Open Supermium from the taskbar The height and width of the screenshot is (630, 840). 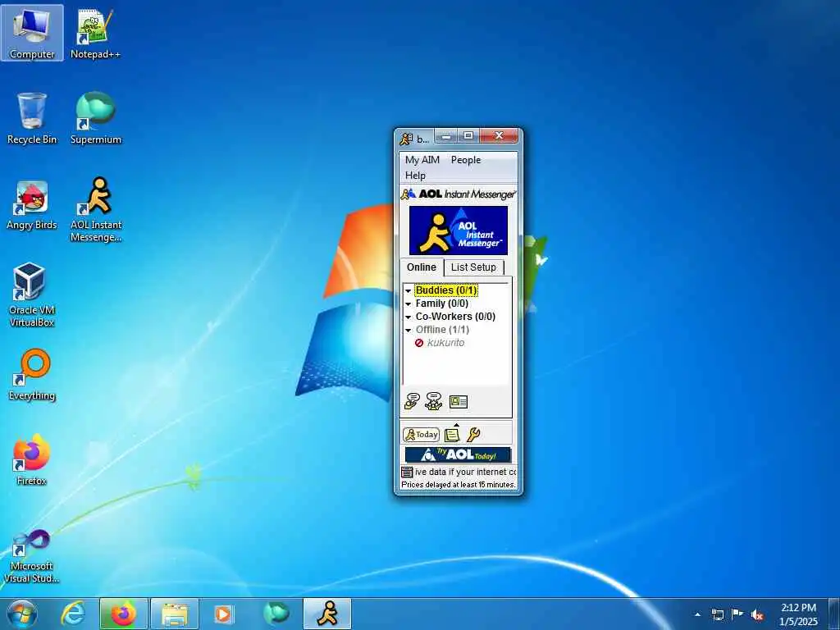pos(276,614)
